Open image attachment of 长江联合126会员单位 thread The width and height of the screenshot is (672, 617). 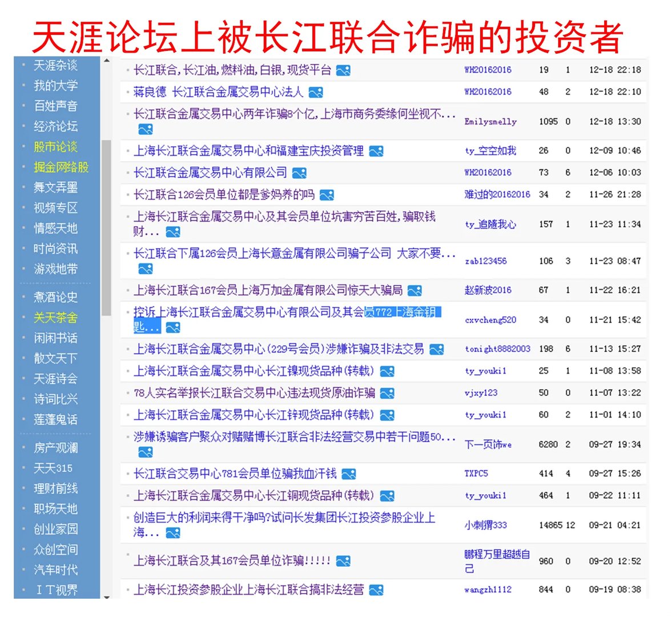(327, 194)
